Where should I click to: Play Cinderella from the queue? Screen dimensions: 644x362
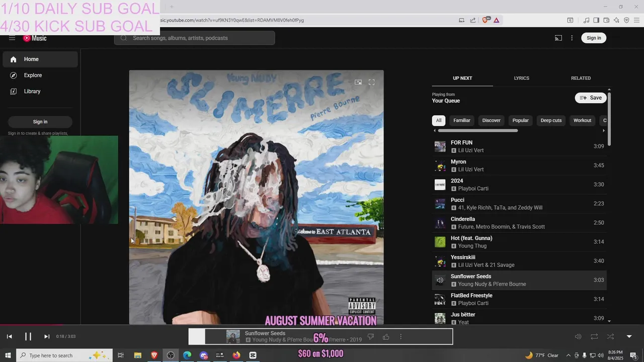(x=519, y=223)
